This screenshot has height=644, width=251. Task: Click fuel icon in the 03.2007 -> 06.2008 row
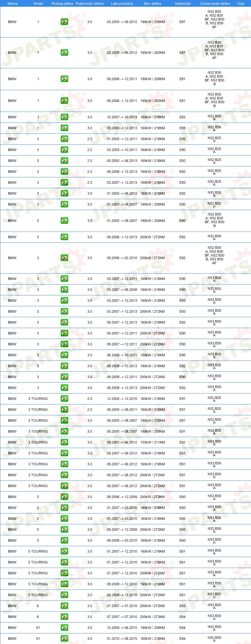point(64,290)
